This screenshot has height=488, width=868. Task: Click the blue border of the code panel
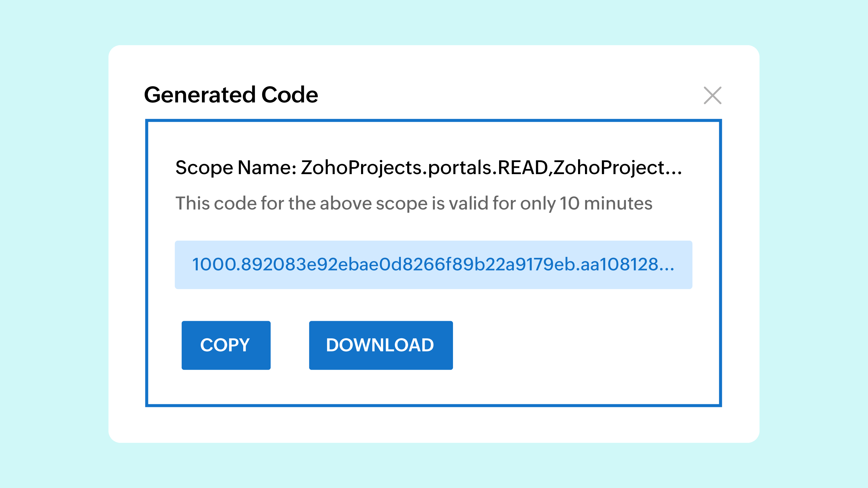pos(433,120)
